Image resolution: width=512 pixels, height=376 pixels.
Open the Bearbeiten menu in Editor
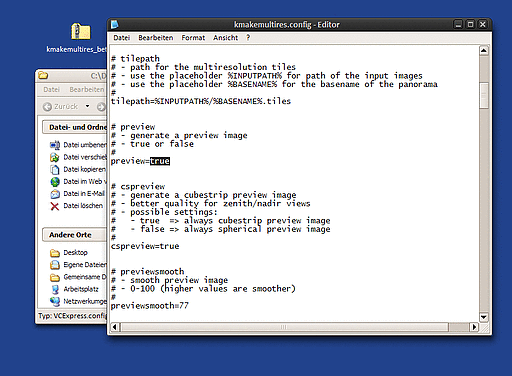point(156,38)
